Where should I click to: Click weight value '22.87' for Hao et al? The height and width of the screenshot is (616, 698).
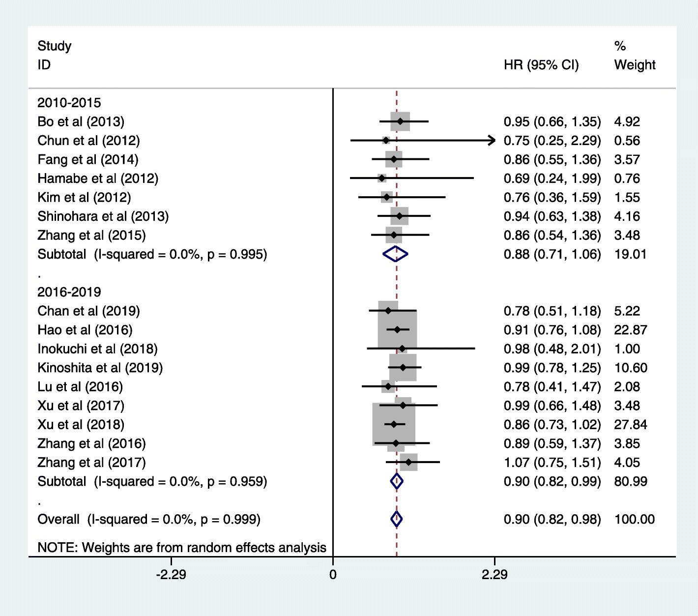click(631, 330)
